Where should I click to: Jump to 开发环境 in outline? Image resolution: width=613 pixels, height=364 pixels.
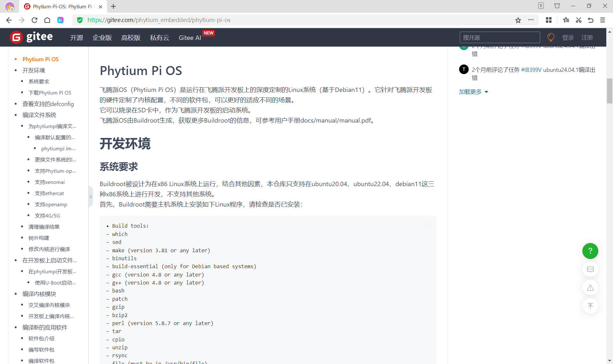34,71
